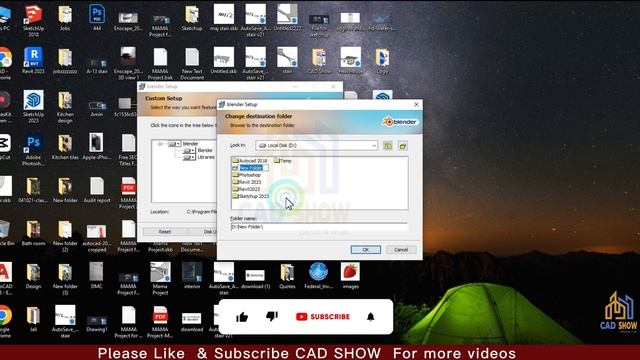Open the New folder (2) icon
Viewport: 640px width, 360px height.
[x=65, y=236]
